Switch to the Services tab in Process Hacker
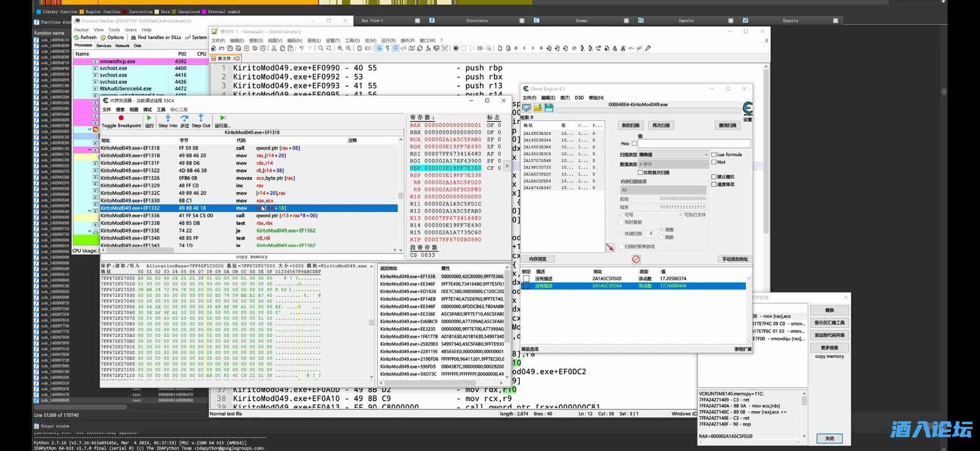The image size is (980, 451). (x=103, y=46)
